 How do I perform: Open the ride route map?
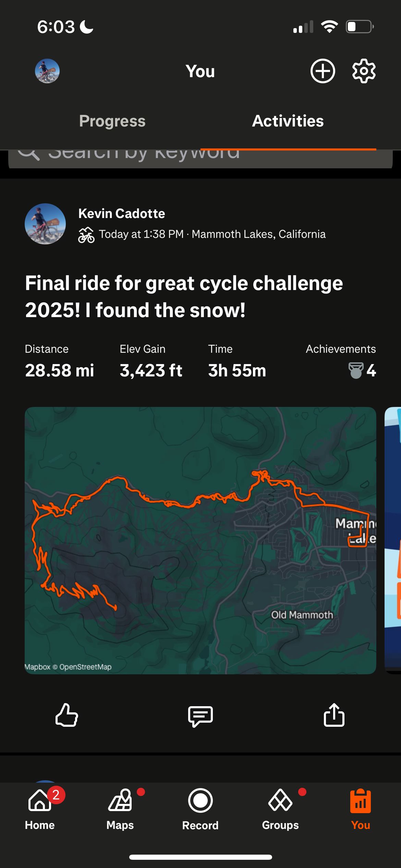[200, 540]
